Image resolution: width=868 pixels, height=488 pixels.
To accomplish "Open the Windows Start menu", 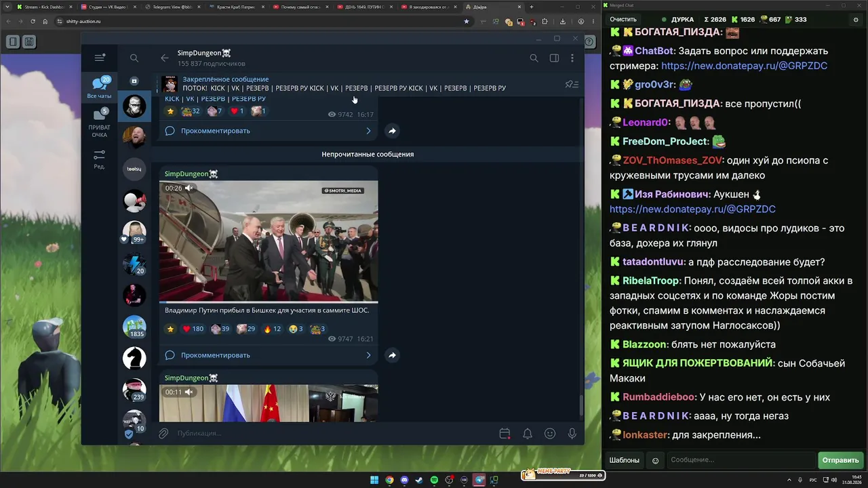I will point(374,481).
